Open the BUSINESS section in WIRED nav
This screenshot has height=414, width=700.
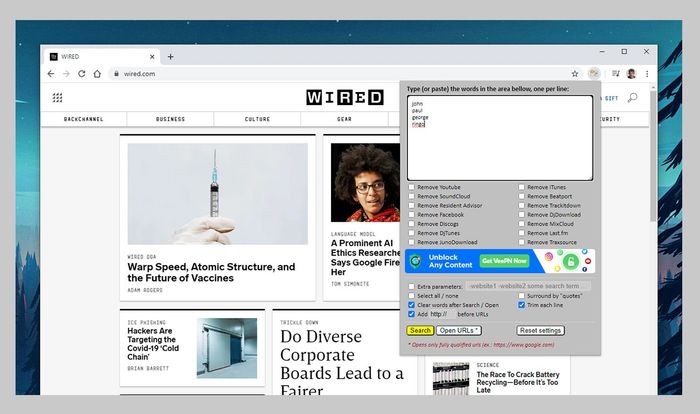[x=170, y=119]
